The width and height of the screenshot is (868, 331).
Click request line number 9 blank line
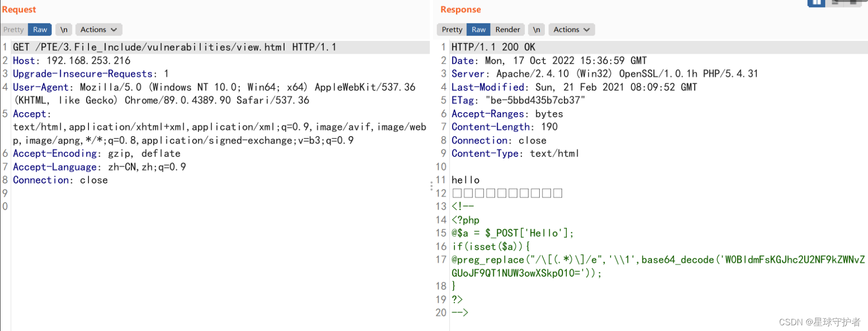5,193
